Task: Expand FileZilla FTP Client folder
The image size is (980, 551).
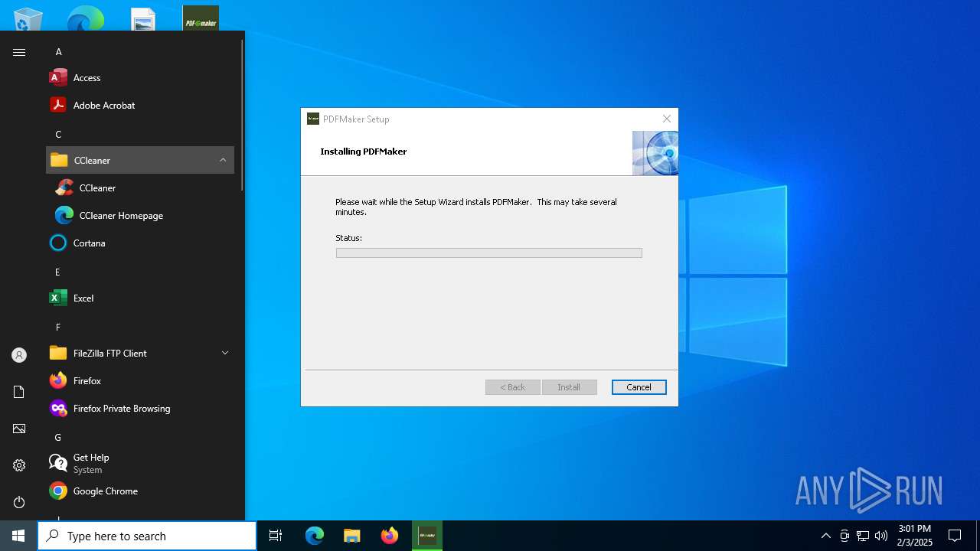Action: point(140,353)
